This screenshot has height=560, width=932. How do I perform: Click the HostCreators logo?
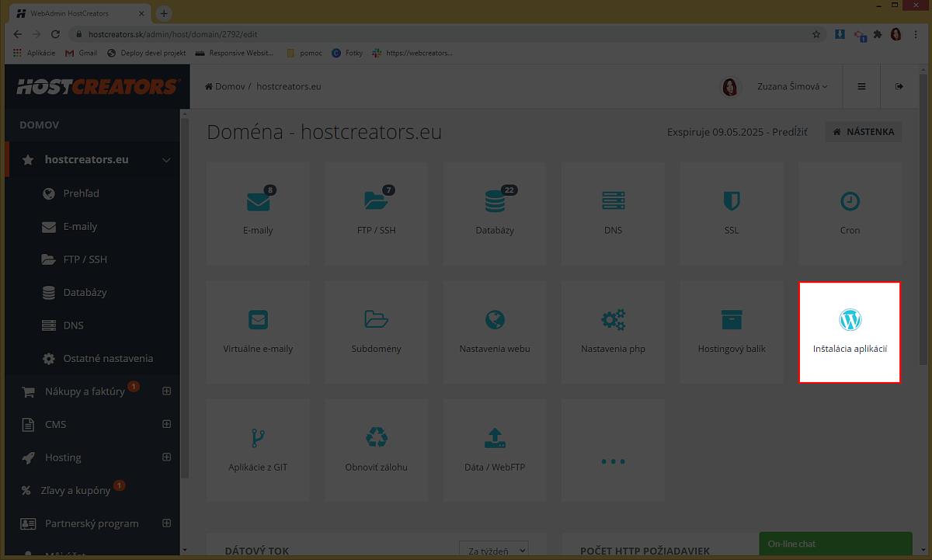[x=97, y=86]
